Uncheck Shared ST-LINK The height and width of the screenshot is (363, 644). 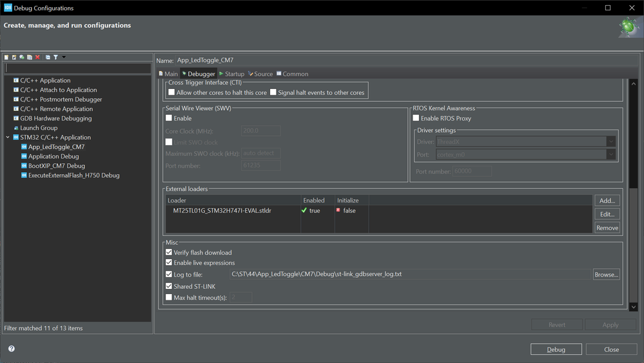tap(169, 286)
